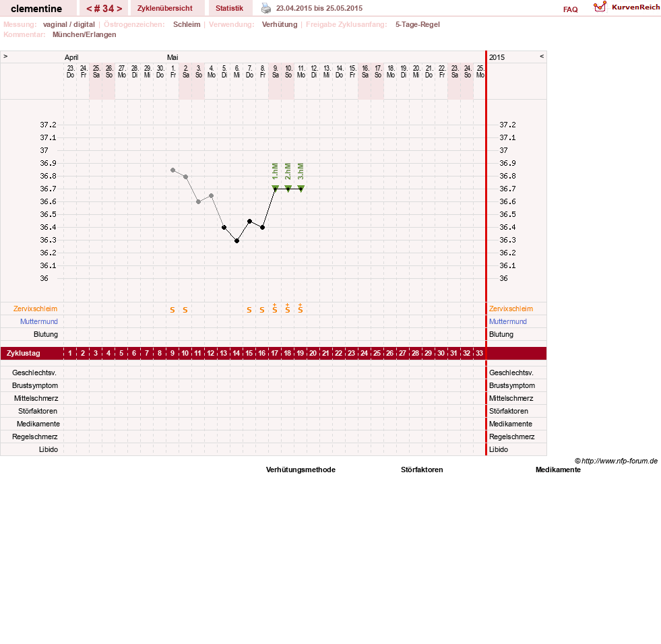Click the right-side Zervixschleim label
661x644 pixels.
(x=511, y=309)
